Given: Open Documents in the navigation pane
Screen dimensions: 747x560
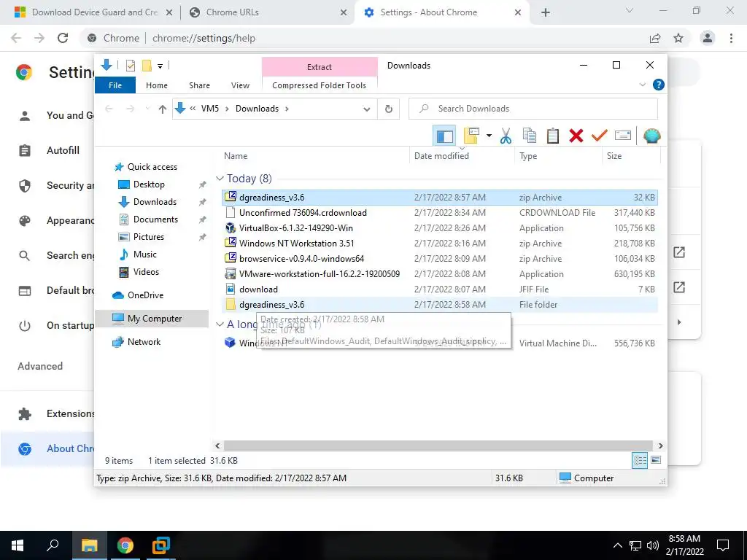Looking at the screenshot, I should tap(155, 219).
